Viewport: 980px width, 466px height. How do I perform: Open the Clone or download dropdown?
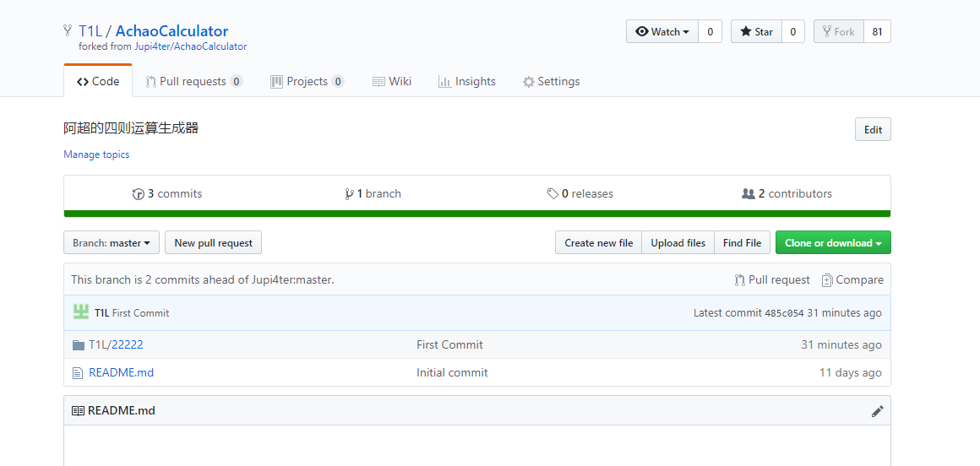(832, 243)
